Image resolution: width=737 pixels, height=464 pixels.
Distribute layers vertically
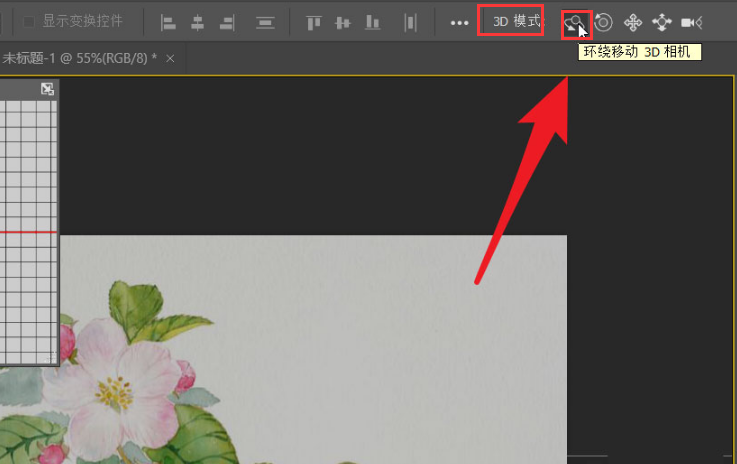[265, 22]
